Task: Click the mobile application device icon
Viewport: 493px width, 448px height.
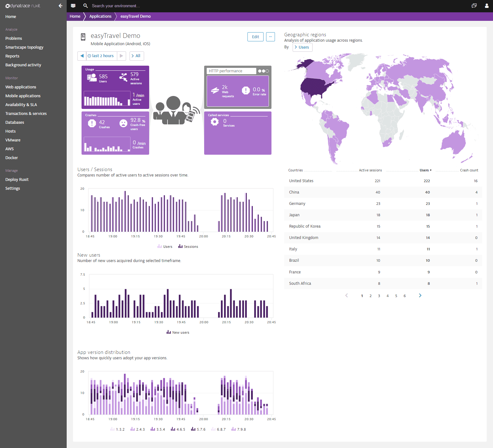Action: pyautogui.click(x=83, y=37)
